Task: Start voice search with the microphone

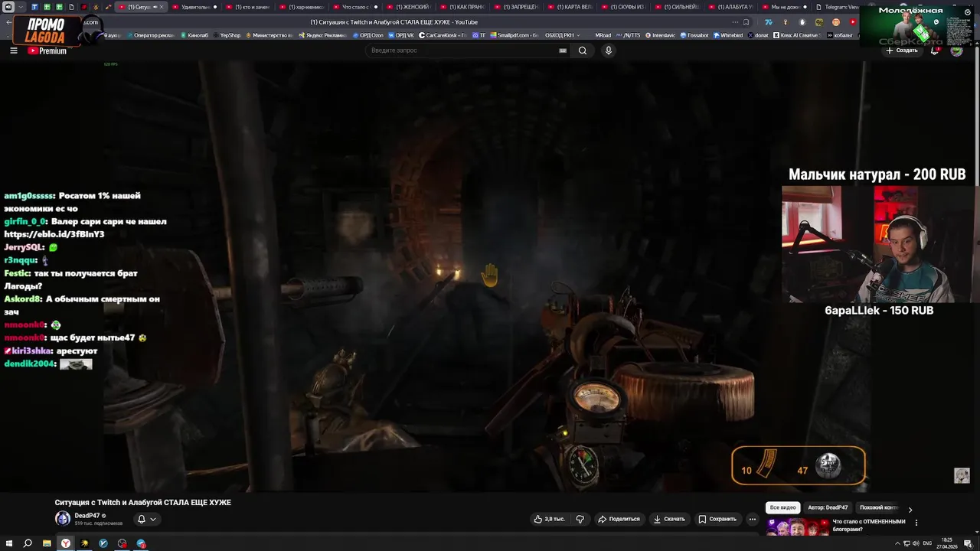Action: click(x=609, y=51)
